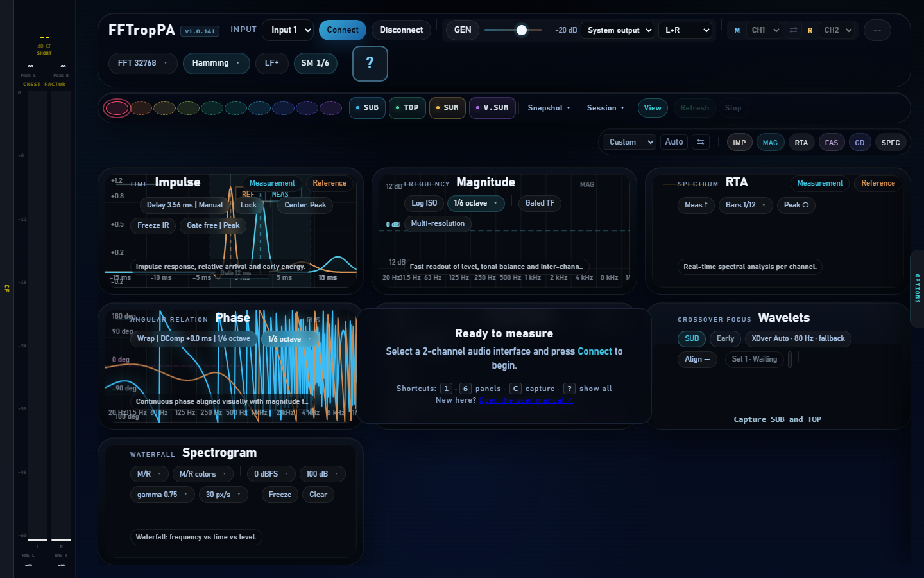Expand the FFT 32768 size dropdown
924x578 pixels.
[x=142, y=63]
